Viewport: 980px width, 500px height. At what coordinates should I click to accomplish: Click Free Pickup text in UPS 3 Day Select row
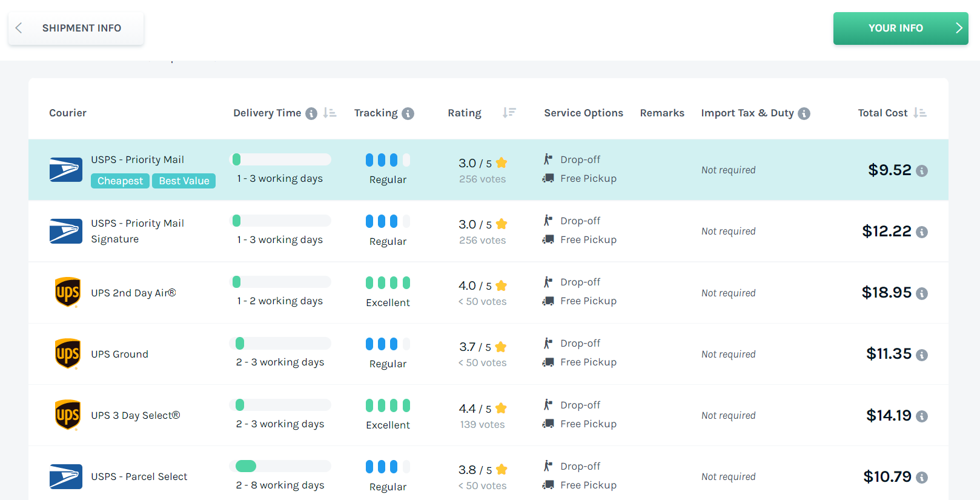point(589,424)
